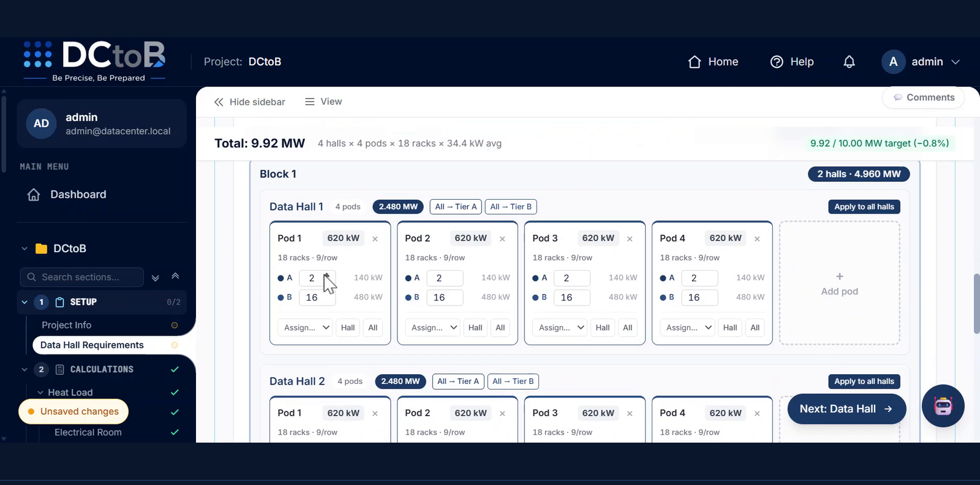Click the Search sections field
This screenshot has height=485, width=980.
[81, 277]
